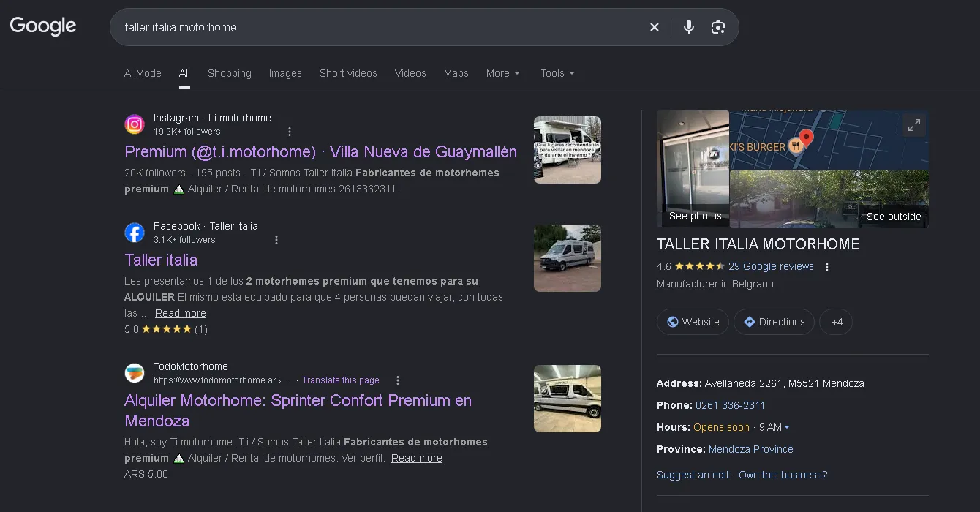This screenshot has height=512, width=980.
Task: Click Facebook result 5.0 star rating
Action: click(166, 329)
